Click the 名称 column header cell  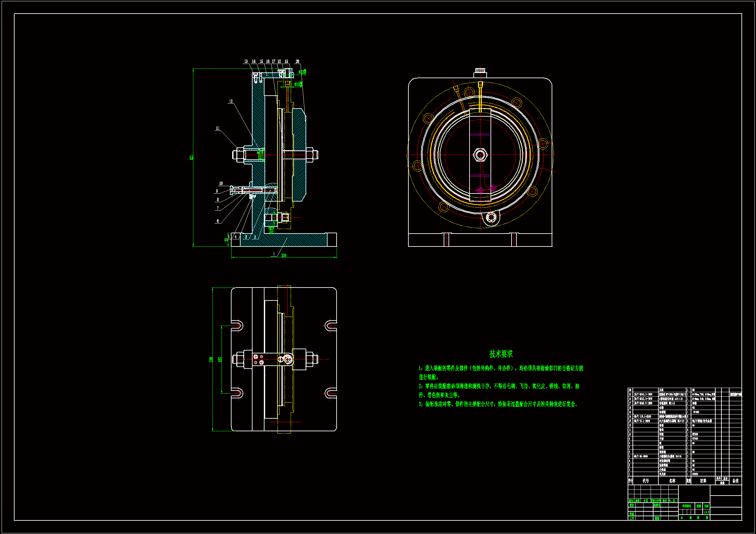click(x=672, y=481)
